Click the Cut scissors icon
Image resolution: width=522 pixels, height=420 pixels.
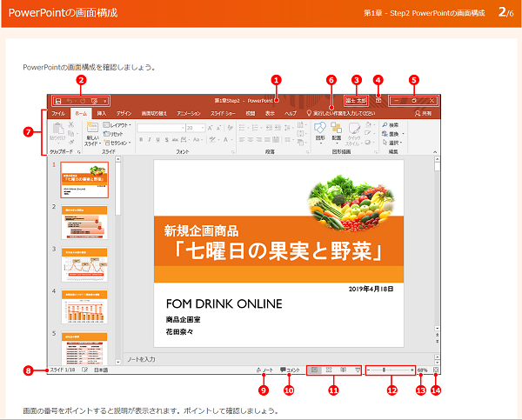point(71,125)
